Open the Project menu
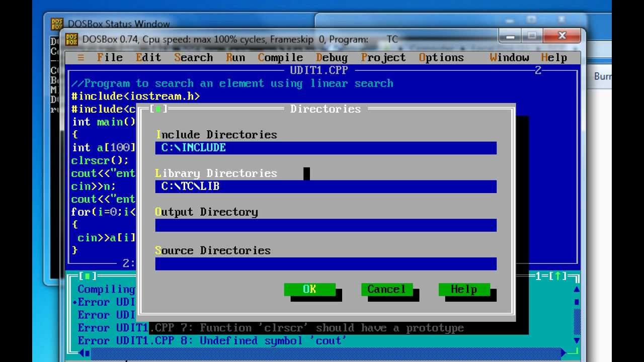Screen dimensions: 644x362 pos(383,58)
